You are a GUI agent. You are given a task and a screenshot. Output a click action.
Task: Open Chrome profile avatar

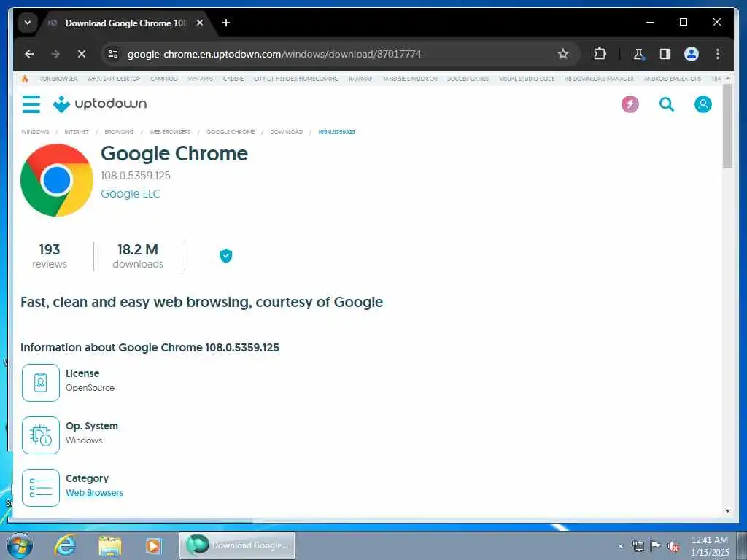[692, 54]
